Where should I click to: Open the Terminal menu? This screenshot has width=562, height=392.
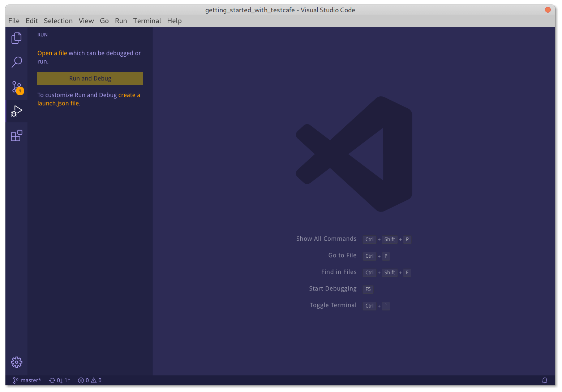pos(147,21)
